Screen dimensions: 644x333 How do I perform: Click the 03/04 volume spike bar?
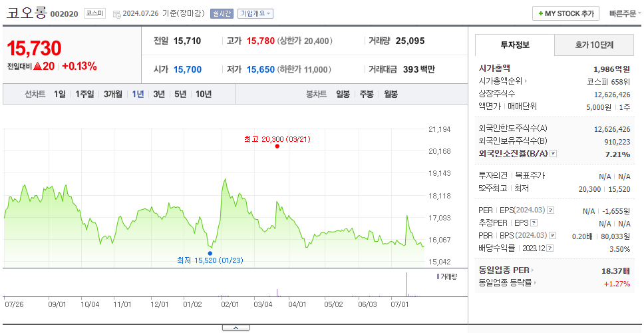(277, 292)
